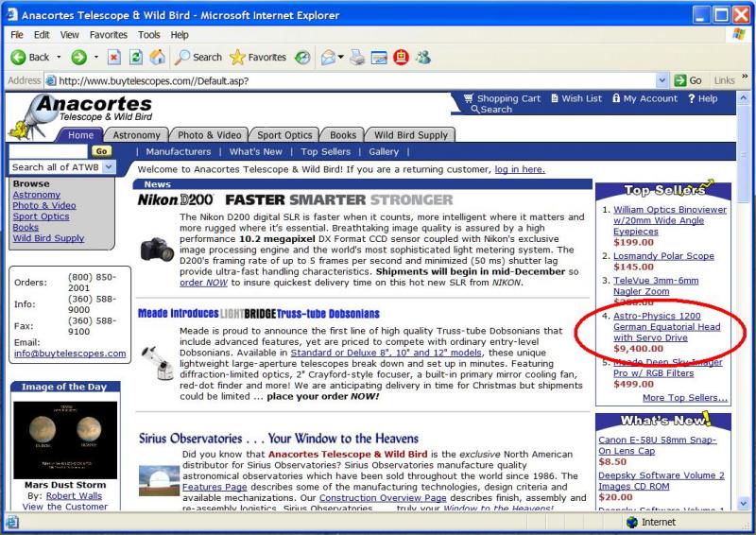Click the info@buytelescopes.com email link
This screenshot has width=756, height=535.
70,354
